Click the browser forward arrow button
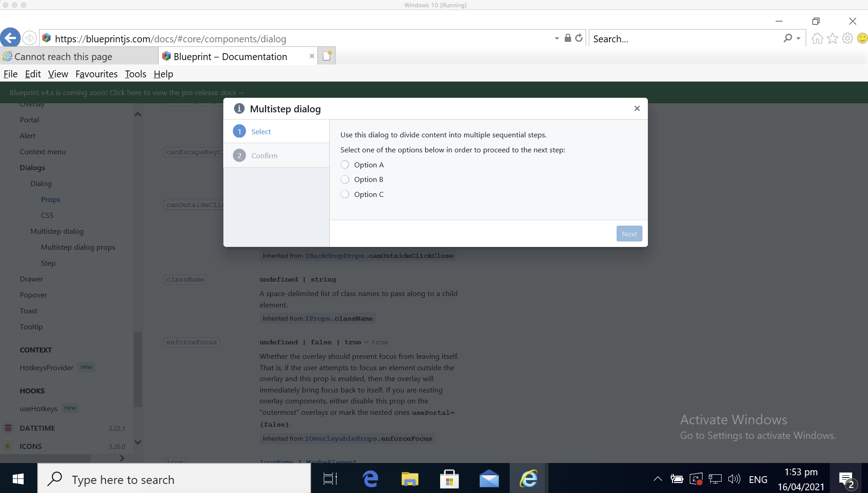The height and width of the screenshot is (493, 868). pos(29,38)
